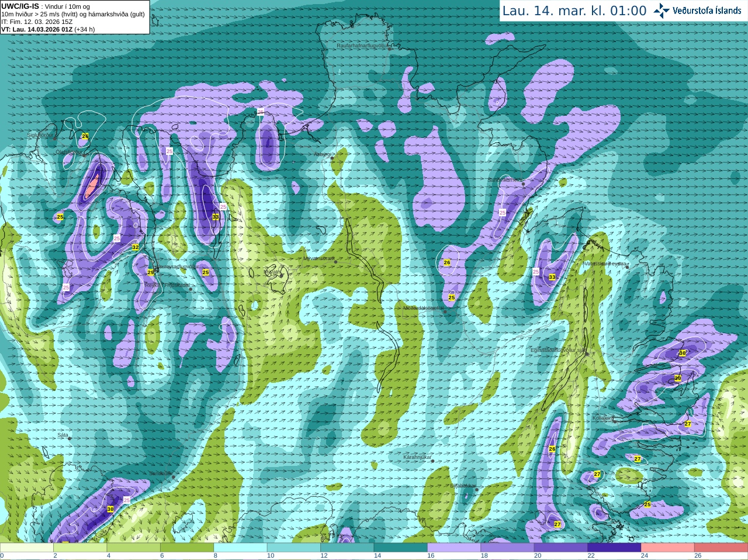The width and height of the screenshot is (748, 560).
Task: Select the Kollaleira station label
Action: tap(603, 418)
